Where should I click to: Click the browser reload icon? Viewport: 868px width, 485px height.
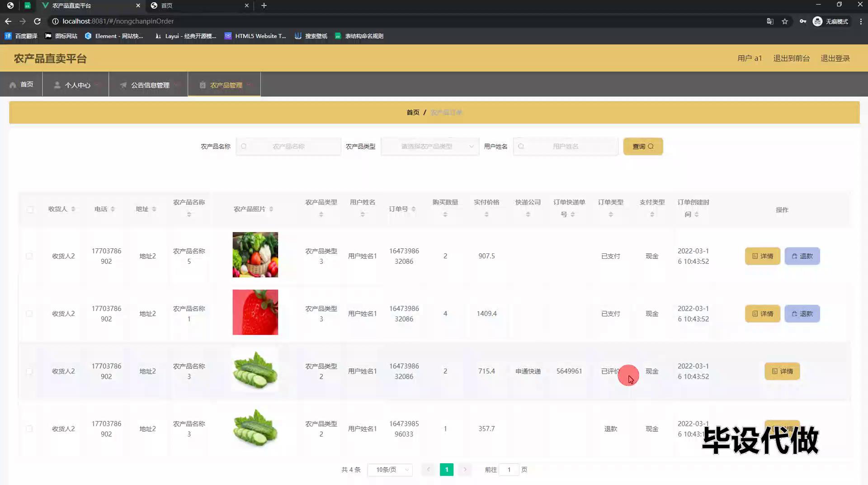(38, 21)
